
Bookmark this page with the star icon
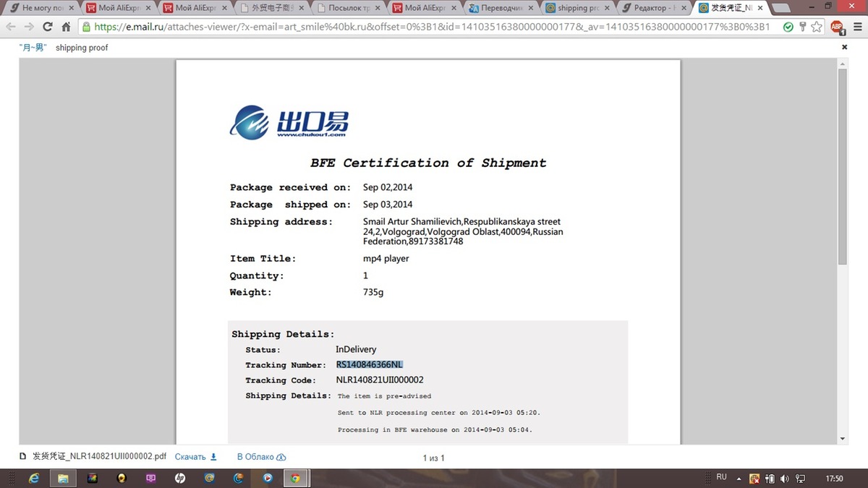click(x=817, y=27)
